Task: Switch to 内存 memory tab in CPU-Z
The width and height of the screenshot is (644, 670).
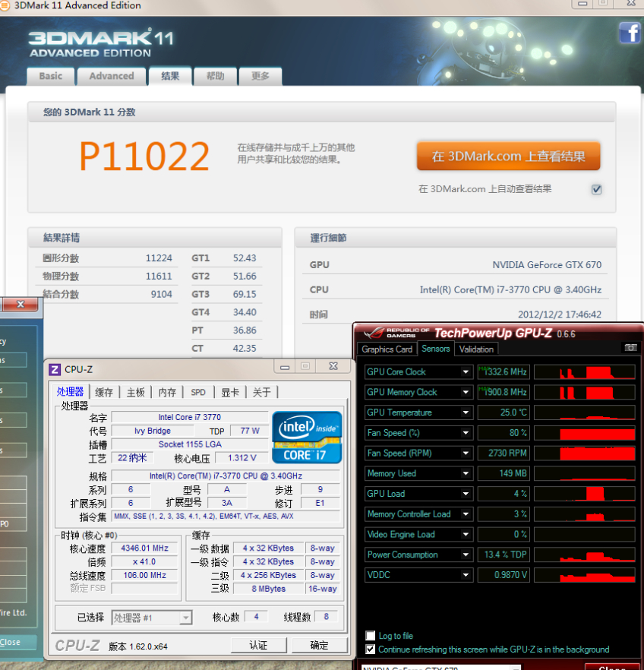Action: [167, 392]
